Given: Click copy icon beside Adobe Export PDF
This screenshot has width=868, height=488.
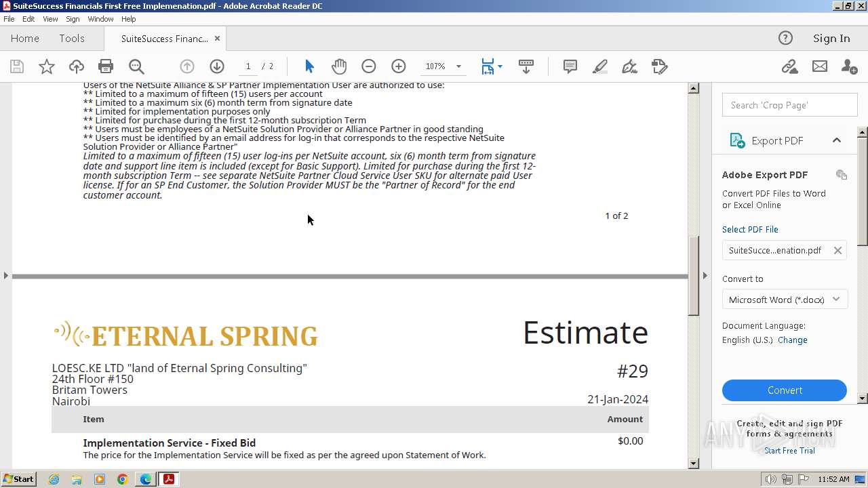Looking at the screenshot, I should [842, 175].
